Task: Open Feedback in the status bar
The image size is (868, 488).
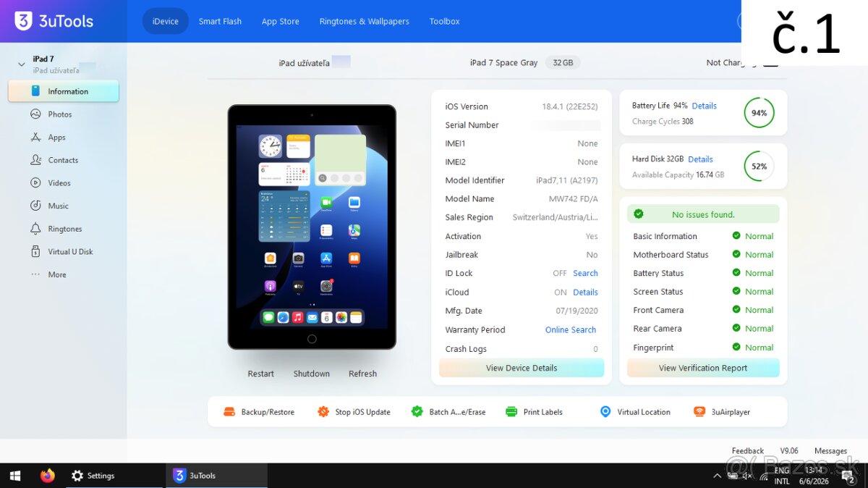Action: [747, 450]
